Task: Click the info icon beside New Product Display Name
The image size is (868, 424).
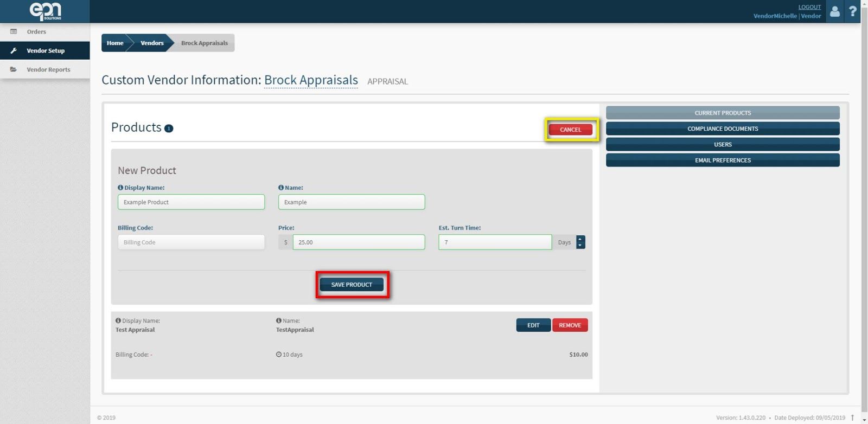Action: (120, 188)
